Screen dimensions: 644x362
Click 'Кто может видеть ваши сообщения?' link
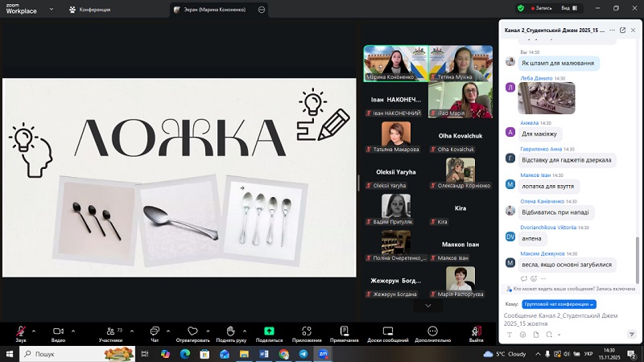click(x=547, y=289)
